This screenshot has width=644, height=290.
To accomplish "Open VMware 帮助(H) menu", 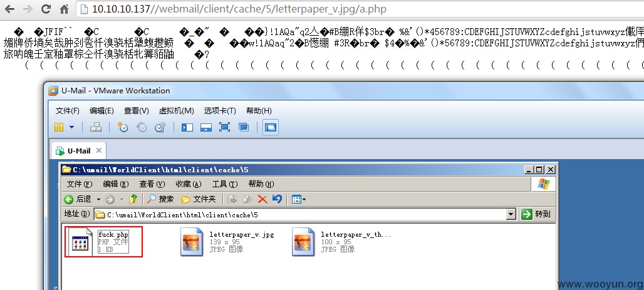I will (259, 110).
